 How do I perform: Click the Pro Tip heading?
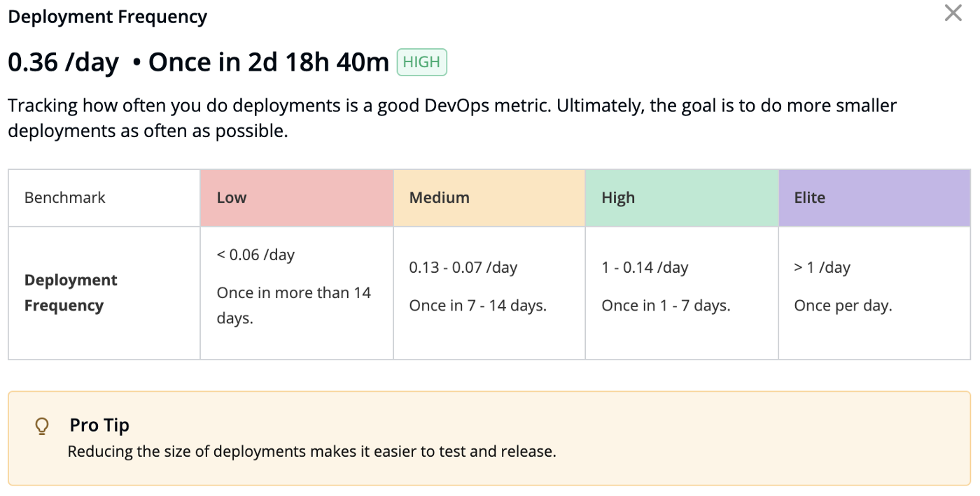click(99, 425)
